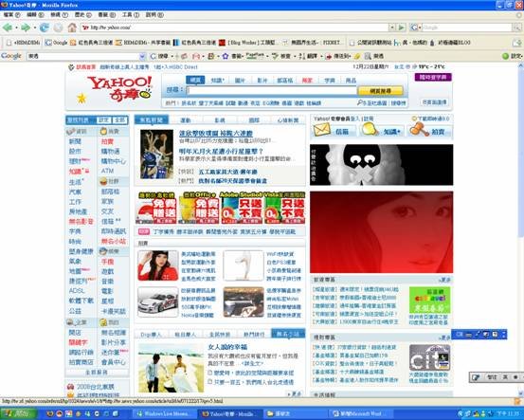This screenshot has height=420, width=524.
Task: Open the 會員中心 sidebar link
Action: pyautogui.click(x=114, y=362)
